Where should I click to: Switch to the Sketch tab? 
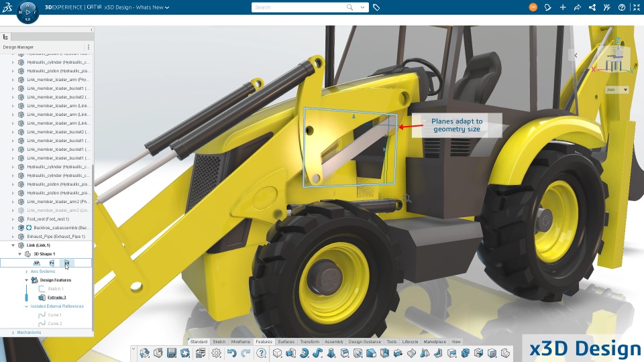[219, 341]
